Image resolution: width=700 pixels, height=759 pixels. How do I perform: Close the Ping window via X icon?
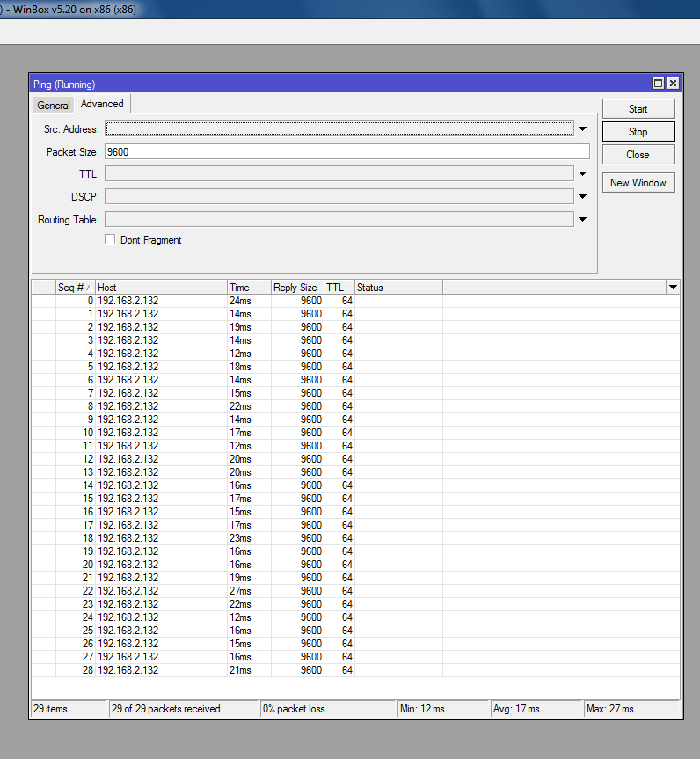coord(673,84)
